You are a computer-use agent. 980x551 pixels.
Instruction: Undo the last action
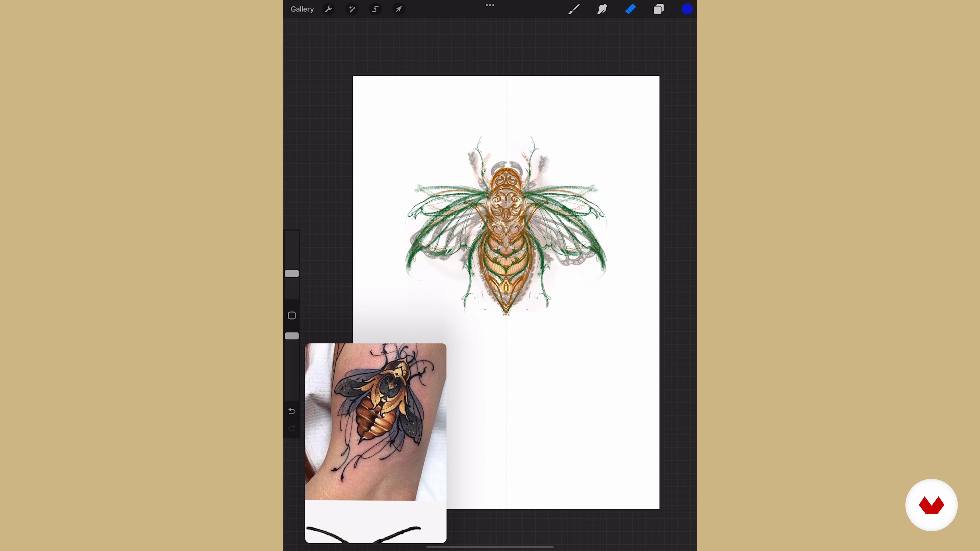pos(292,411)
